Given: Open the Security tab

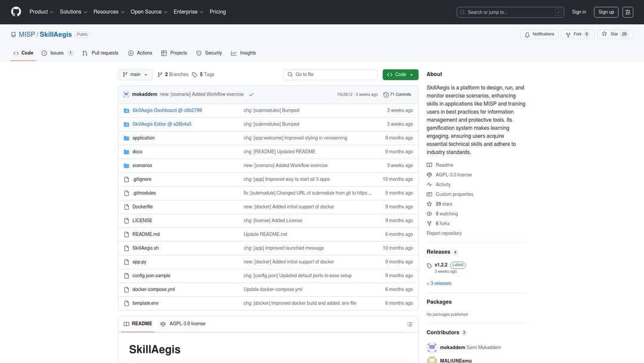Looking at the screenshot, I should (209, 53).
